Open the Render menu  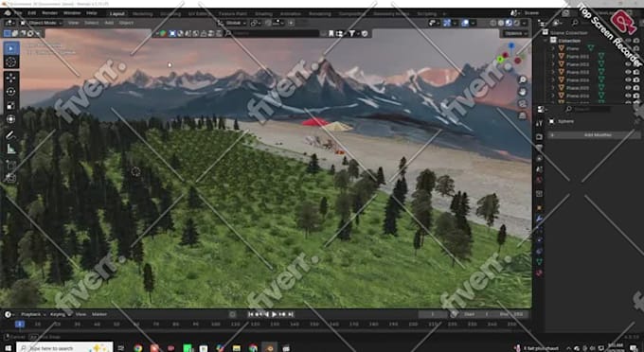(49, 13)
